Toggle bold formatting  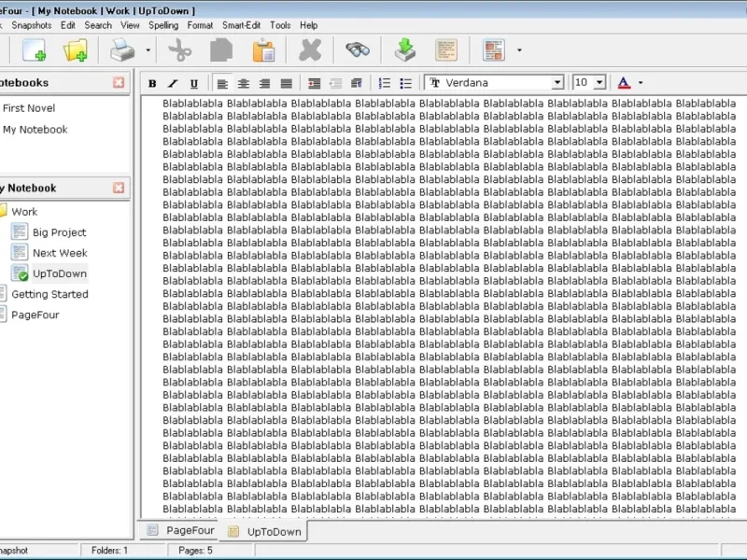[x=152, y=83]
